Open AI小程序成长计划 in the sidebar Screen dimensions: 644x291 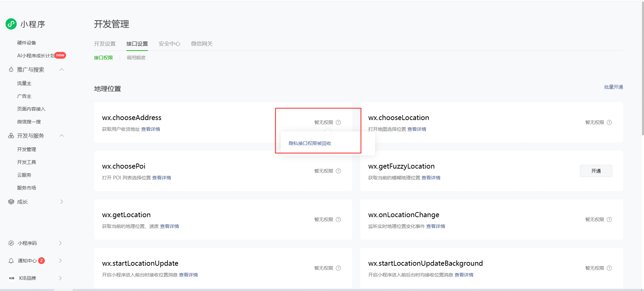tap(36, 56)
